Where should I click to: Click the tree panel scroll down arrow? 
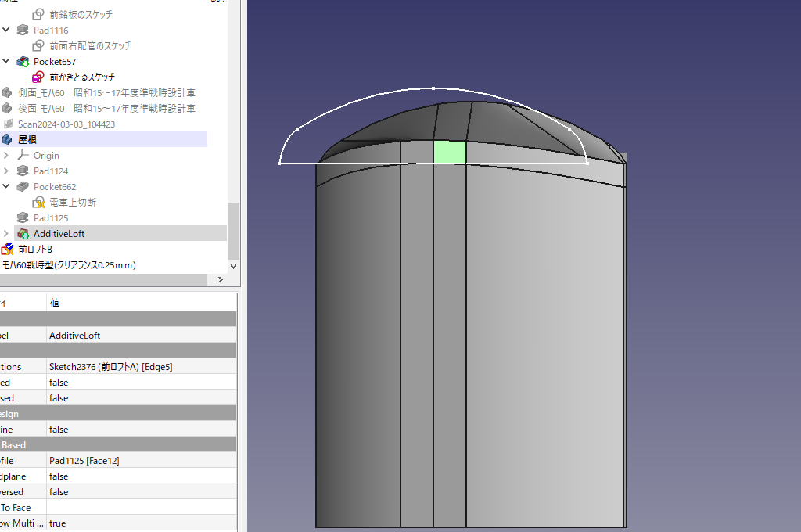tap(232, 266)
